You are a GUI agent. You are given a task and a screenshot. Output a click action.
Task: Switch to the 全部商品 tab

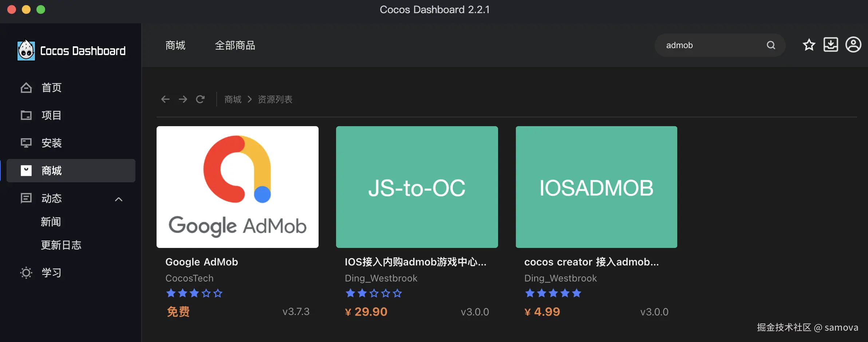coord(235,45)
